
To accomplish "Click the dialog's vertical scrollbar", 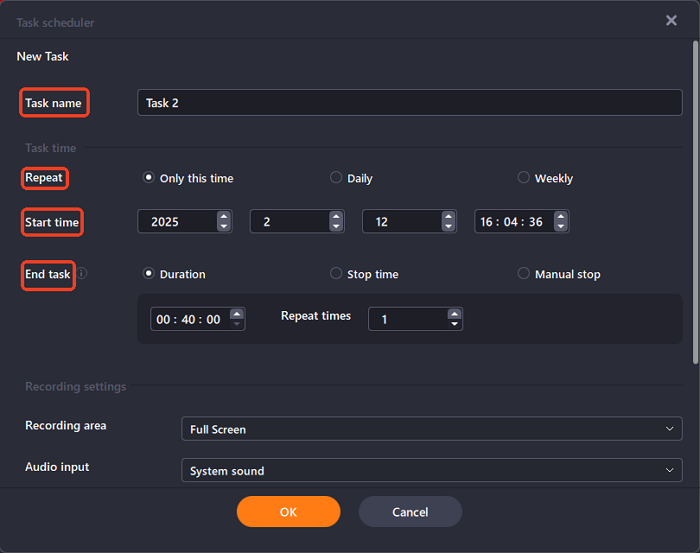I will [x=695, y=200].
